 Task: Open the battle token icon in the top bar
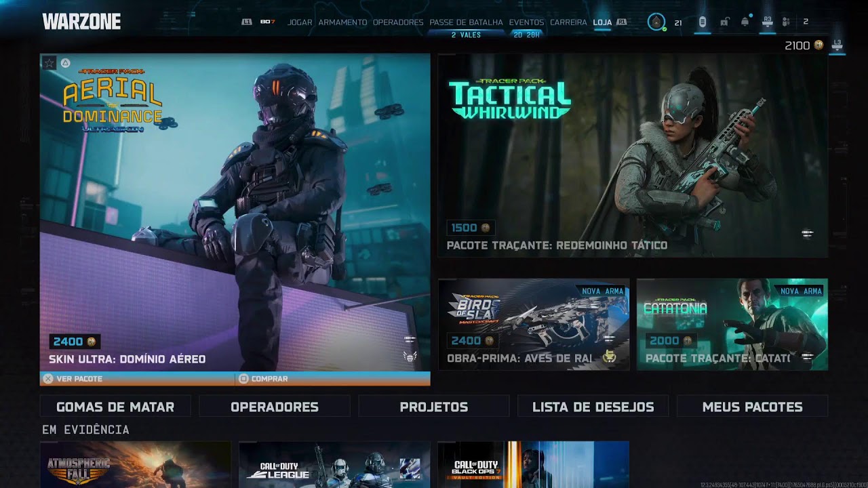click(x=703, y=22)
